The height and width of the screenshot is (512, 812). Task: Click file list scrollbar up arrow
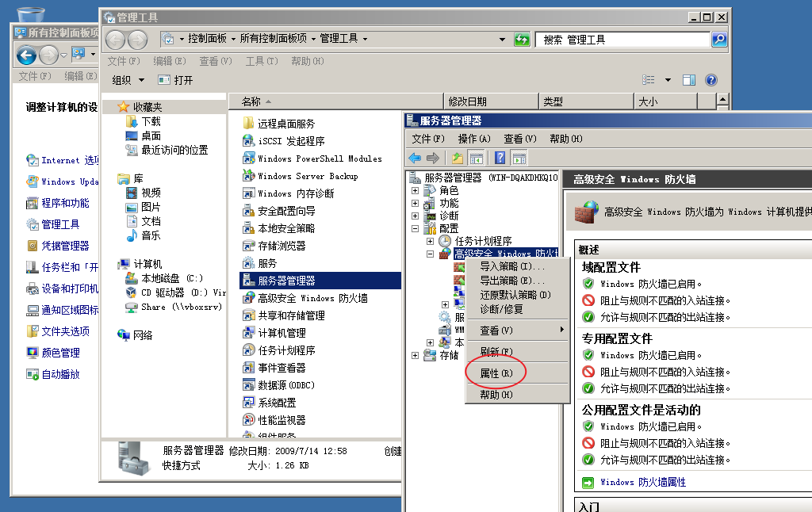(x=723, y=99)
